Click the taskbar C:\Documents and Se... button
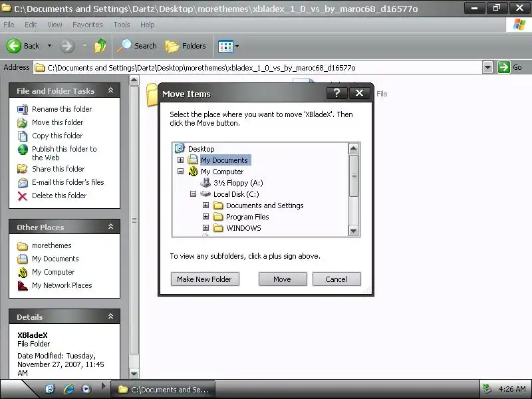The height and width of the screenshot is (399, 532). point(163,390)
